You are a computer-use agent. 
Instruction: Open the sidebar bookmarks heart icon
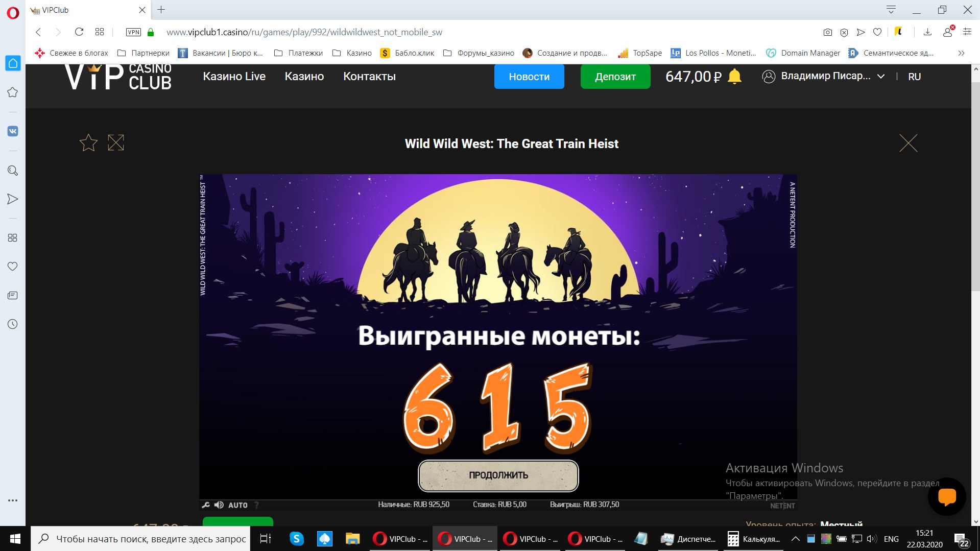click(13, 267)
